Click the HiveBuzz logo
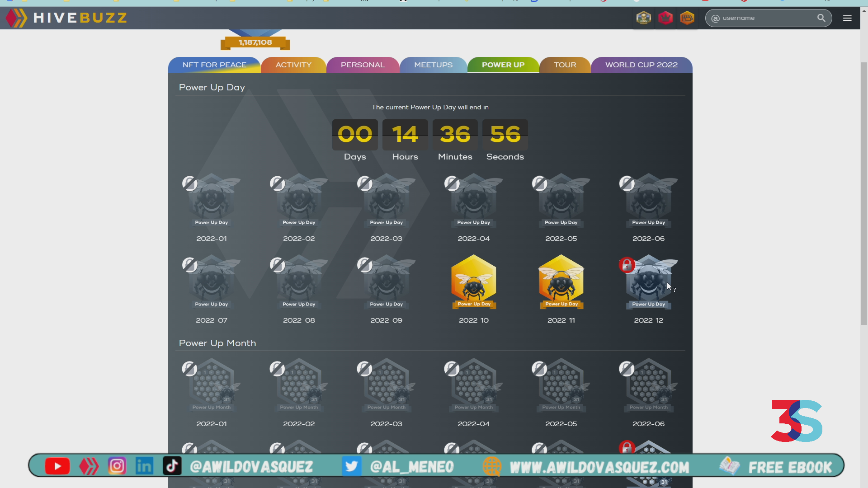Viewport: 868px width, 488px height. coord(66,18)
